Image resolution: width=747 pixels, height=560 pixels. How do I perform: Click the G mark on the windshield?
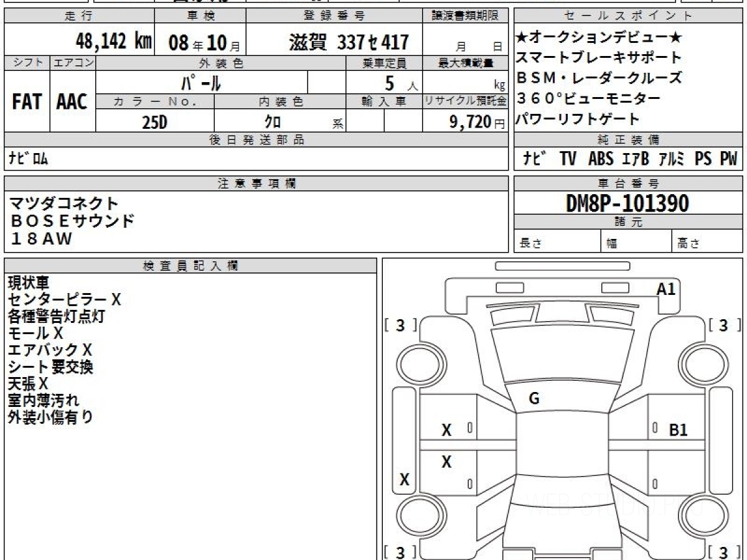coord(534,399)
